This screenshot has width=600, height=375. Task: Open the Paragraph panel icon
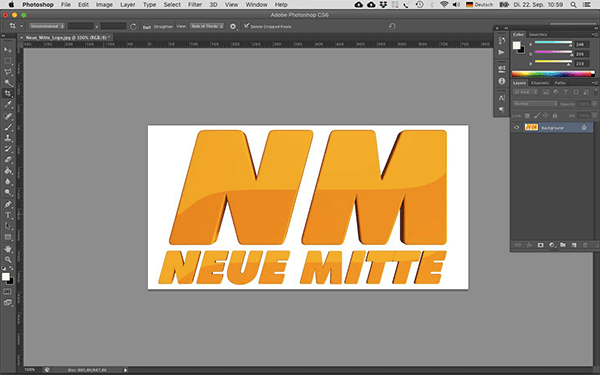coord(502,109)
